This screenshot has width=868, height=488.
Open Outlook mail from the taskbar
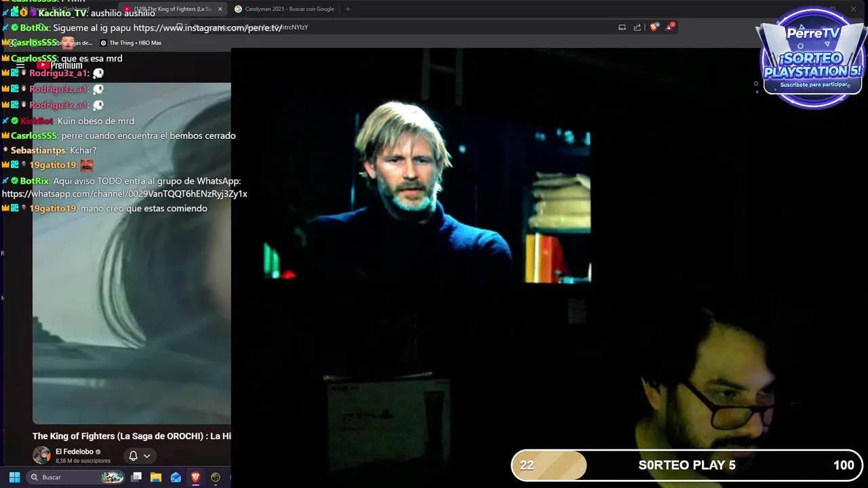176,477
